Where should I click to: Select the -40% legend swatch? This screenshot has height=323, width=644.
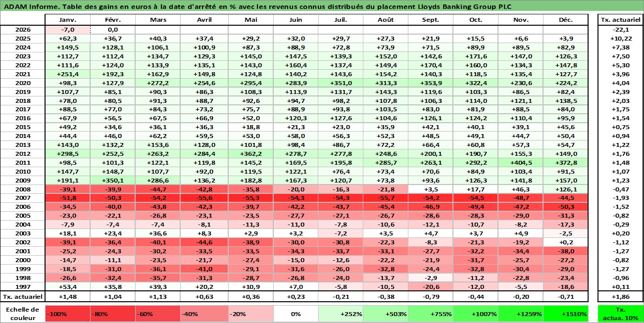pyautogui.click(x=203, y=314)
